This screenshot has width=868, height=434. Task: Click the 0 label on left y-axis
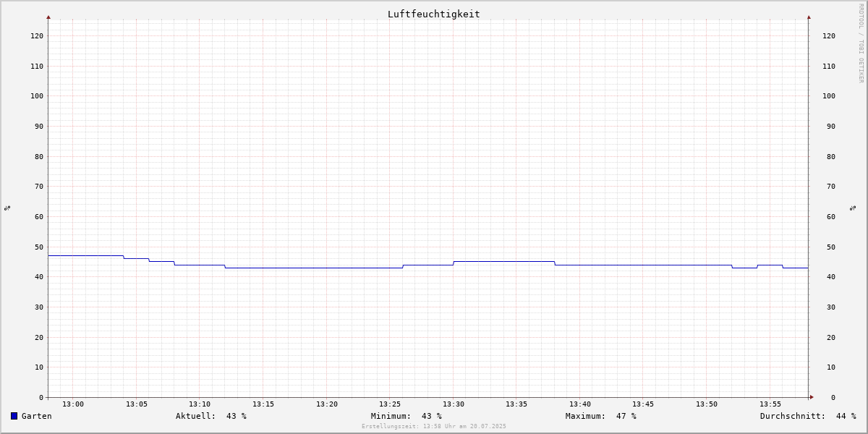click(41, 397)
